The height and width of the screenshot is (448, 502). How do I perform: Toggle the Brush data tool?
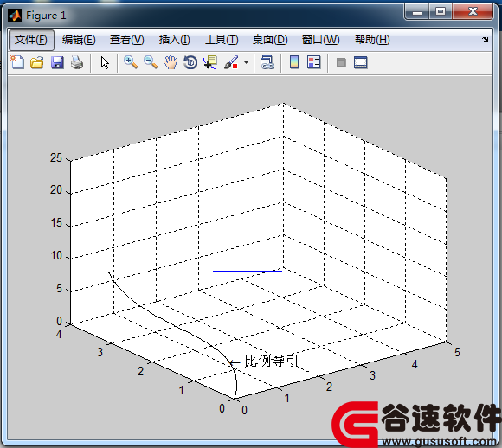[231, 62]
